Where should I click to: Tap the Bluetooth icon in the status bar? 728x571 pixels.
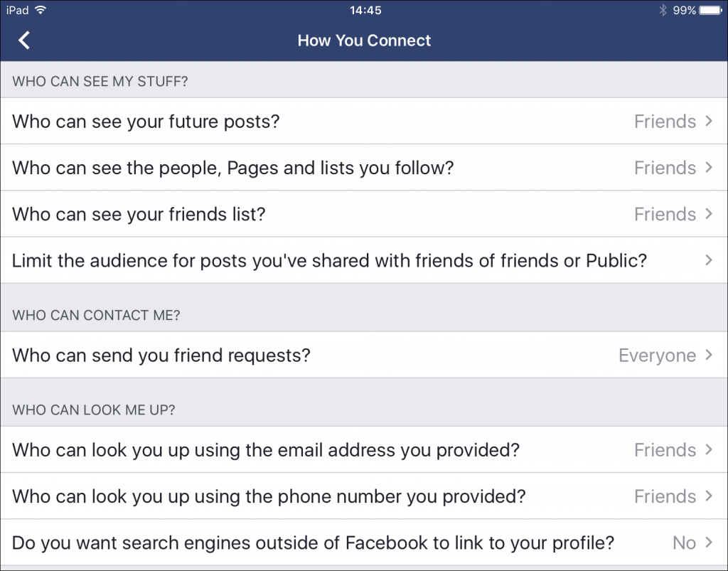point(663,10)
